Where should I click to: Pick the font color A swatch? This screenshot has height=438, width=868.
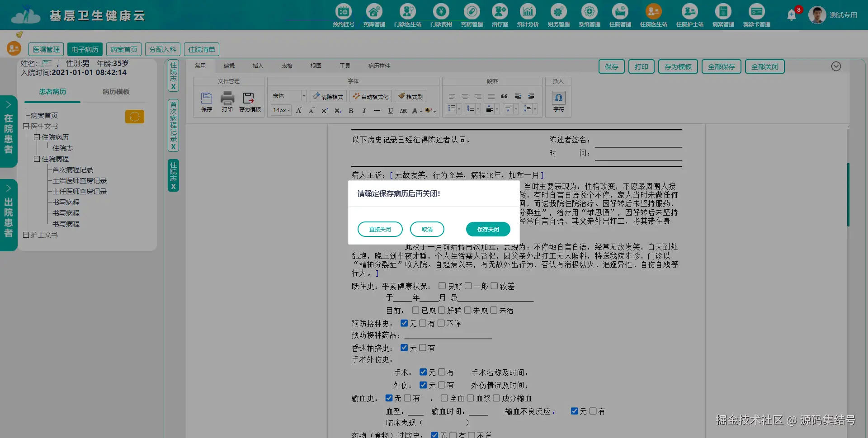click(x=415, y=111)
